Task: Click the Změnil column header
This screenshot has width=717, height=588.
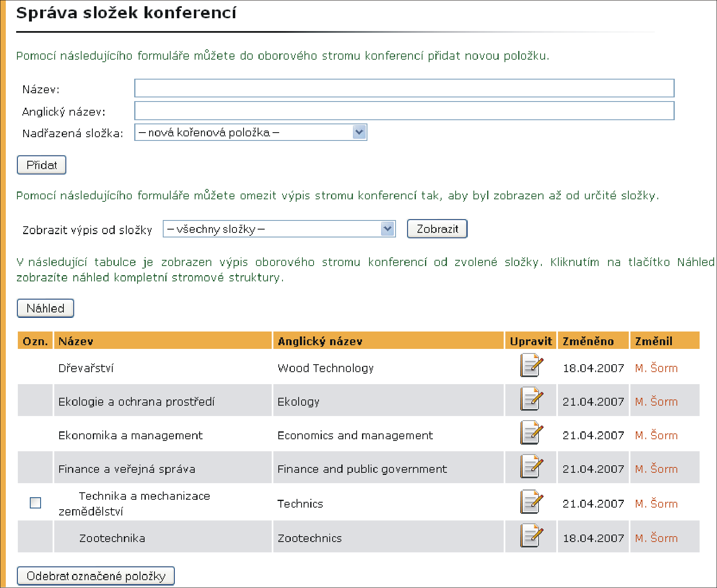Action: coord(665,341)
